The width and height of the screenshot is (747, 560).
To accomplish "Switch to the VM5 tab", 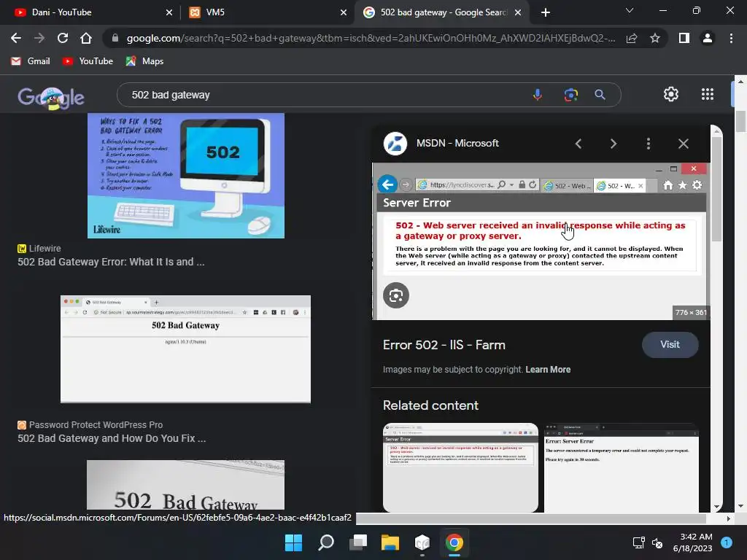I will coord(268,12).
